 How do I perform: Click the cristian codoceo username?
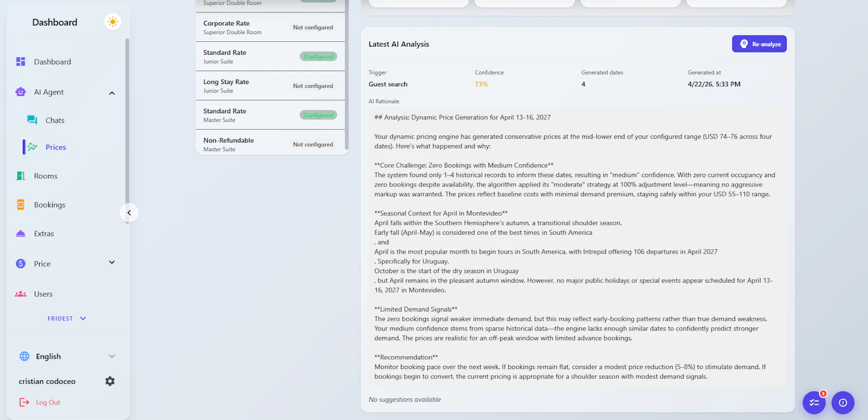47,382
